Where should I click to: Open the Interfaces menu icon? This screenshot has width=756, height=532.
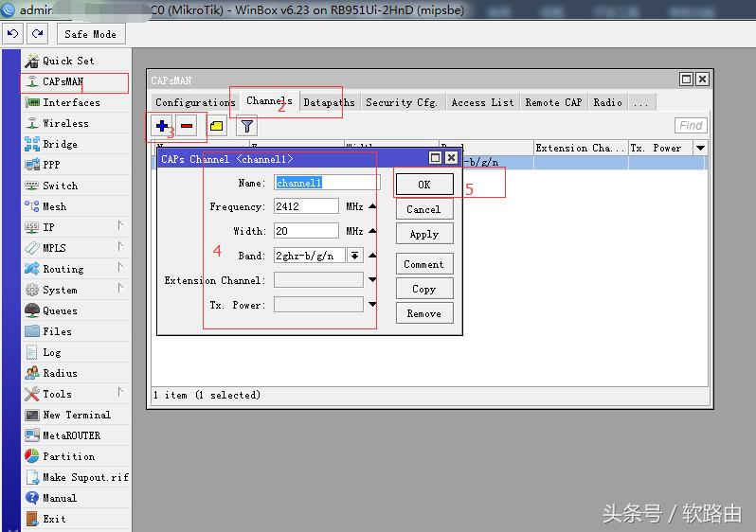pyautogui.click(x=32, y=102)
